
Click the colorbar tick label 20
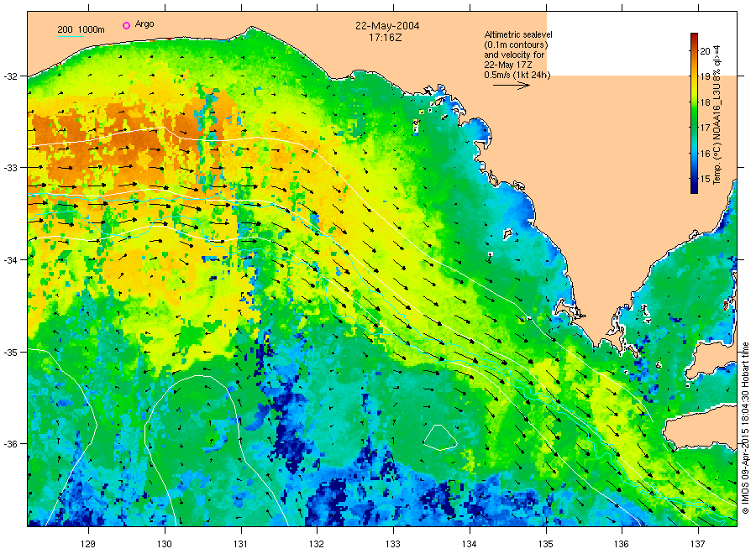click(x=706, y=50)
